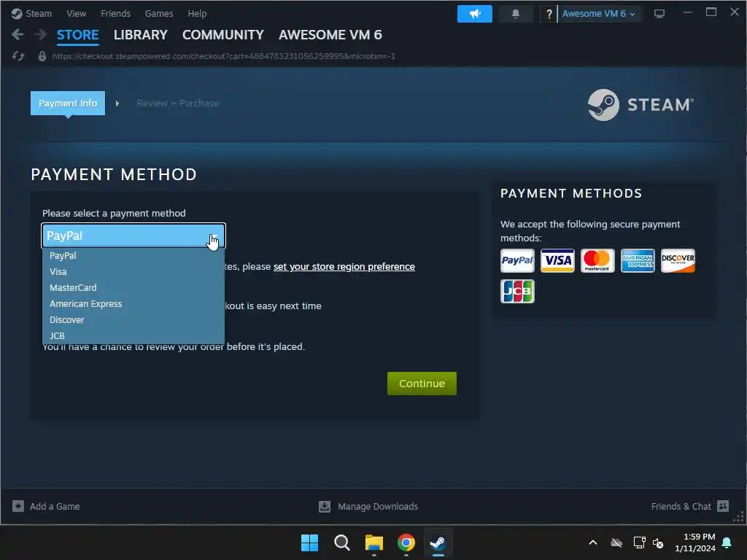
Task: Click the Visa card logo
Action: 557,260
